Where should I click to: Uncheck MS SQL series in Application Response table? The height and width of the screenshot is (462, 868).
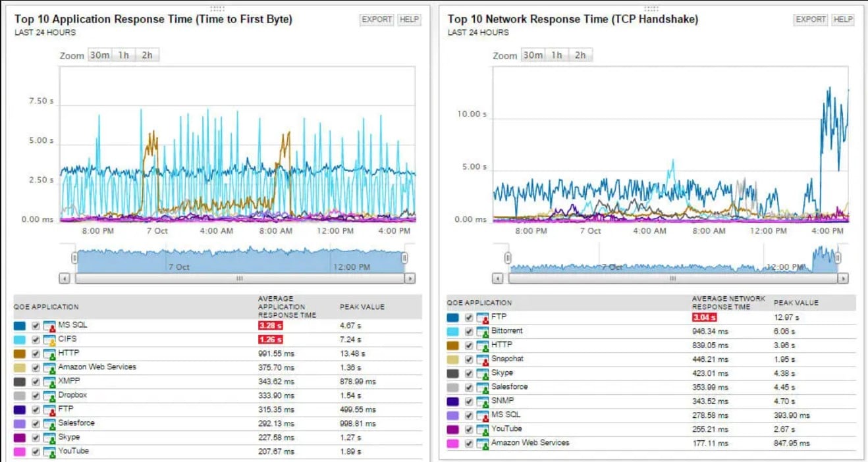[x=36, y=326]
